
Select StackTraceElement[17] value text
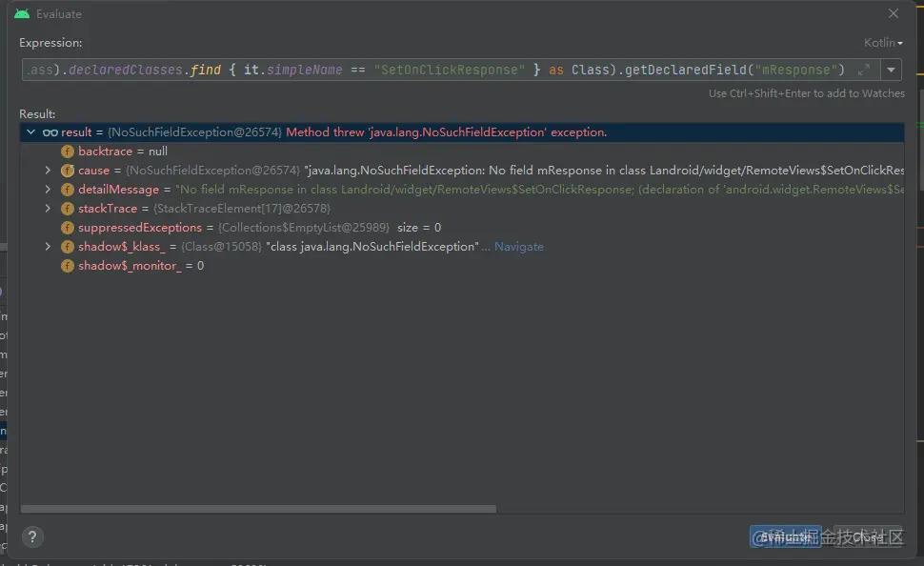[242, 208]
